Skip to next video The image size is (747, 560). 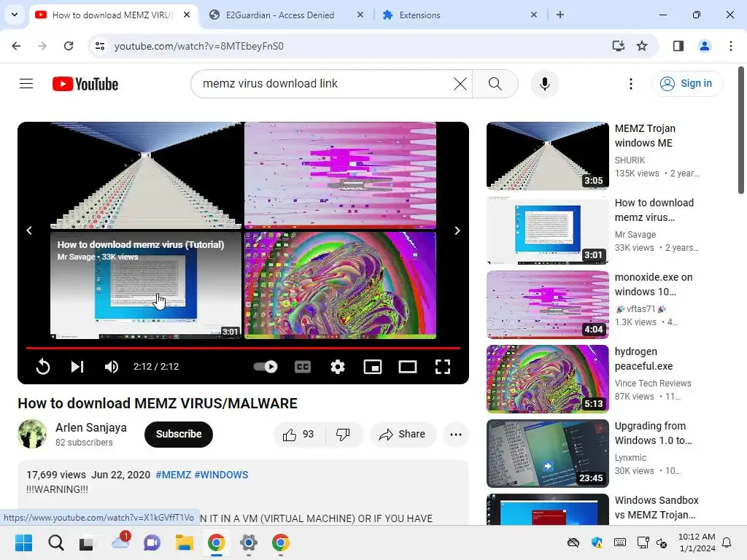pos(77,367)
